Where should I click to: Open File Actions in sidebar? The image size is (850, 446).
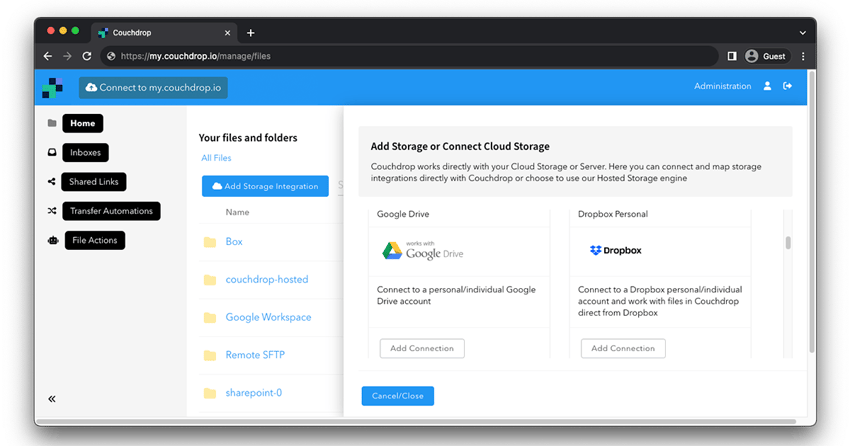pyautogui.click(x=95, y=241)
